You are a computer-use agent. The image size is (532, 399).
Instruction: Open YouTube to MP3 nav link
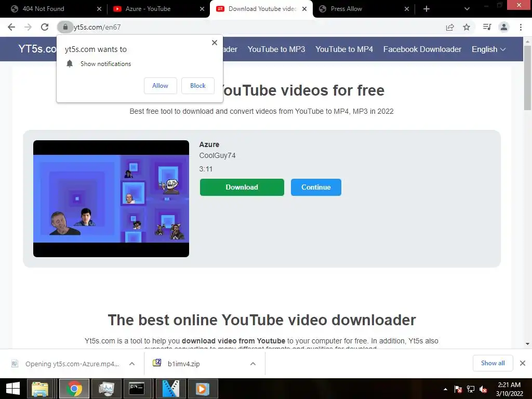point(276,49)
